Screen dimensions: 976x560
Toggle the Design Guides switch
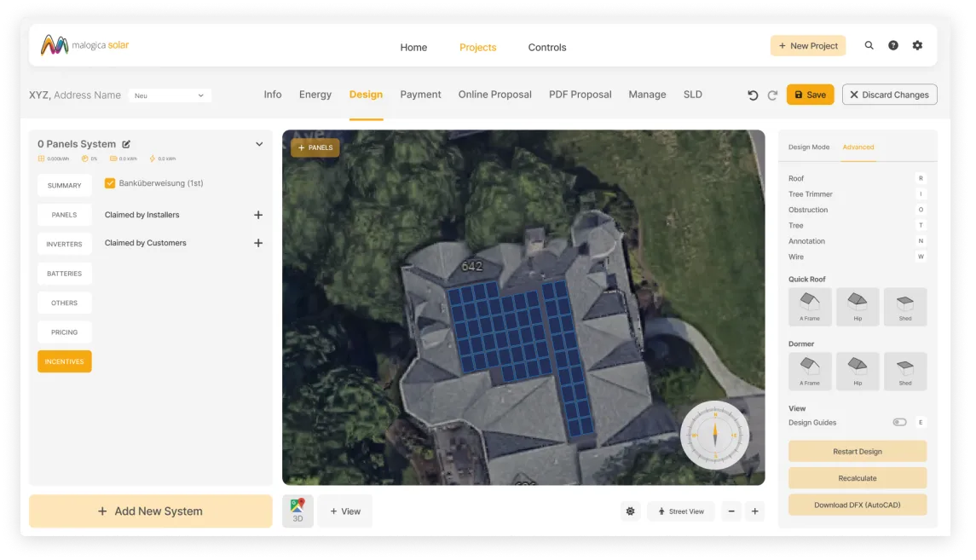tap(899, 423)
